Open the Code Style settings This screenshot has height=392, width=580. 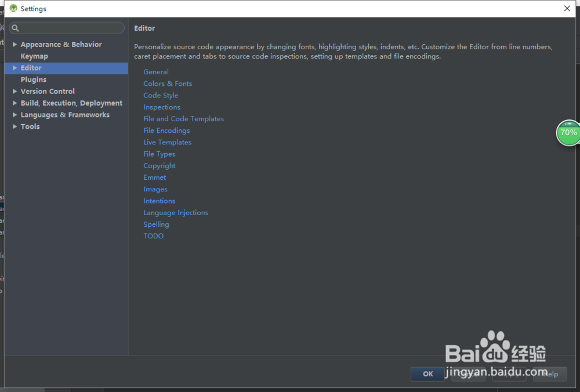point(161,95)
